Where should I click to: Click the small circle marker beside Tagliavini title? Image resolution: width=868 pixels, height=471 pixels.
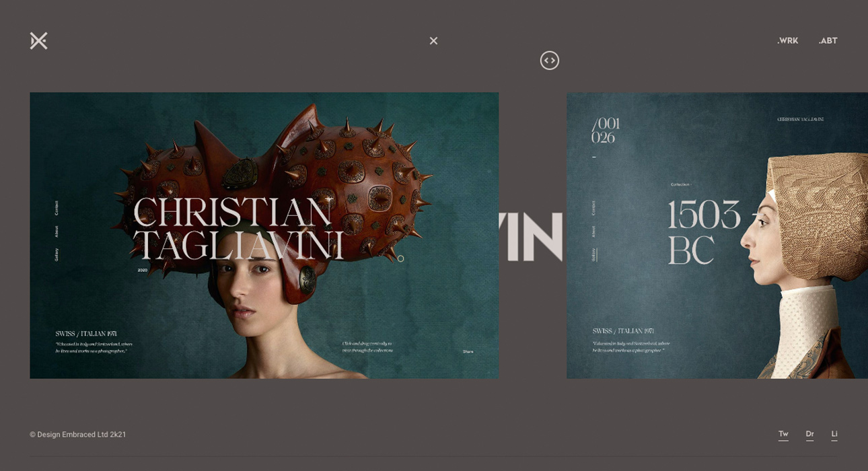400,258
